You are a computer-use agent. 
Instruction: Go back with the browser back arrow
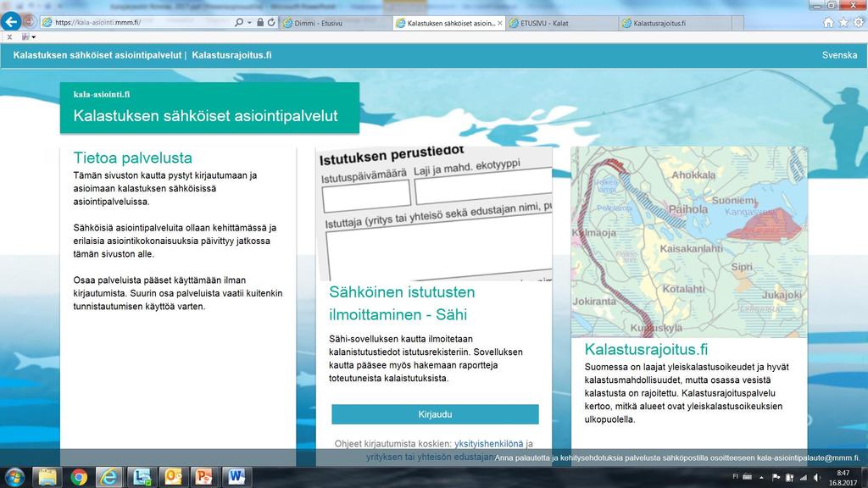[11, 21]
